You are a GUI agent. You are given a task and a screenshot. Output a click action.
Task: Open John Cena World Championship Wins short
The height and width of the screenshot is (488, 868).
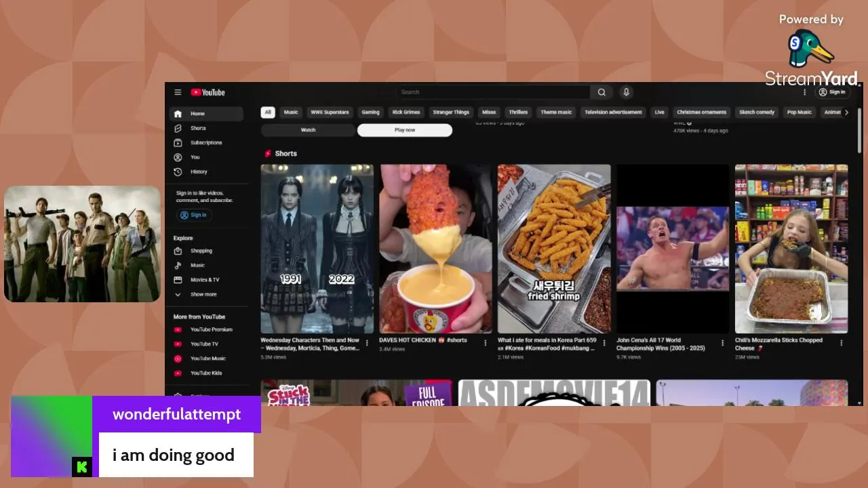[673, 249]
